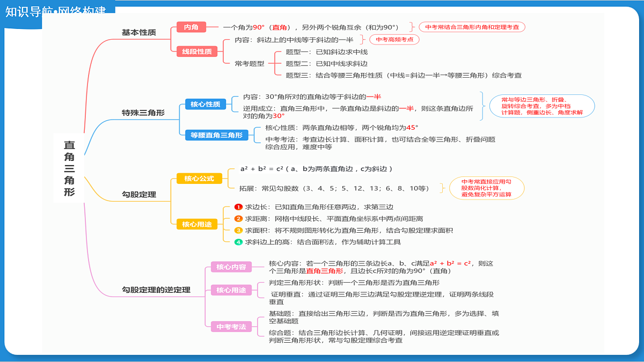Click the line 判定三角形形状：判断一个三角形是否为直角三角形
The image size is (644, 362).
pyautogui.click(x=354, y=282)
